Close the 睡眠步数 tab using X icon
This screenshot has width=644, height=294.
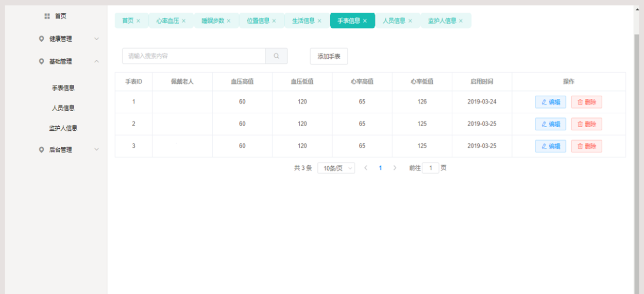pyautogui.click(x=229, y=21)
